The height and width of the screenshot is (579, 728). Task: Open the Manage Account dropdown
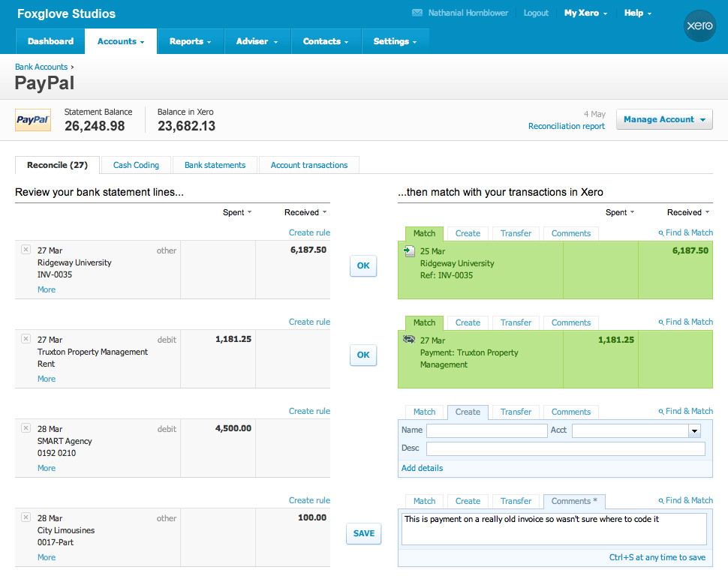664,119
